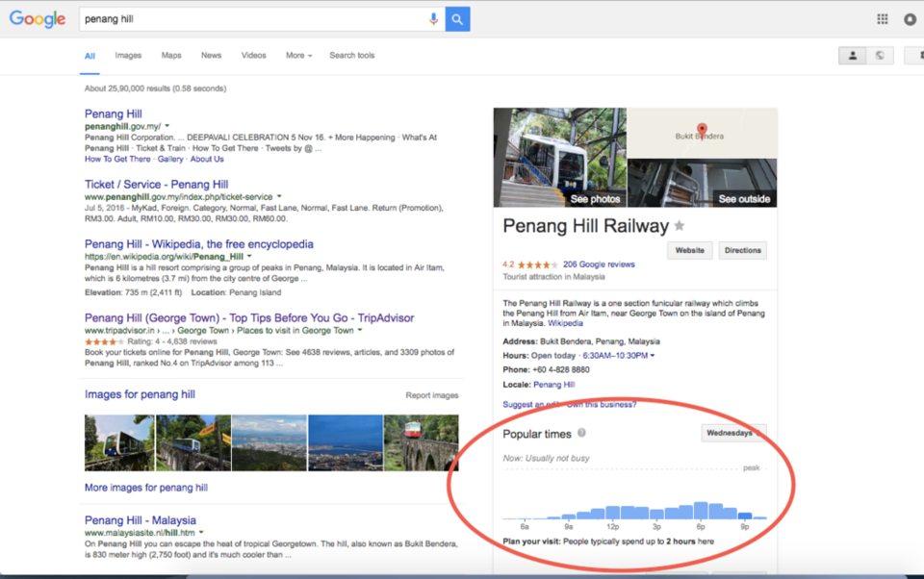Open the About Us sitelink
Screen dimensions: 924x579
point(207,159)
